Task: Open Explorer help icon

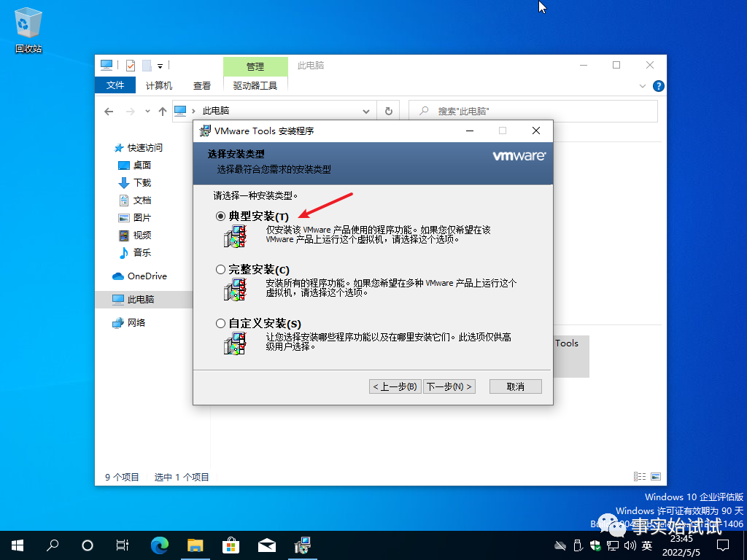Action: click(x=659, y=86)
